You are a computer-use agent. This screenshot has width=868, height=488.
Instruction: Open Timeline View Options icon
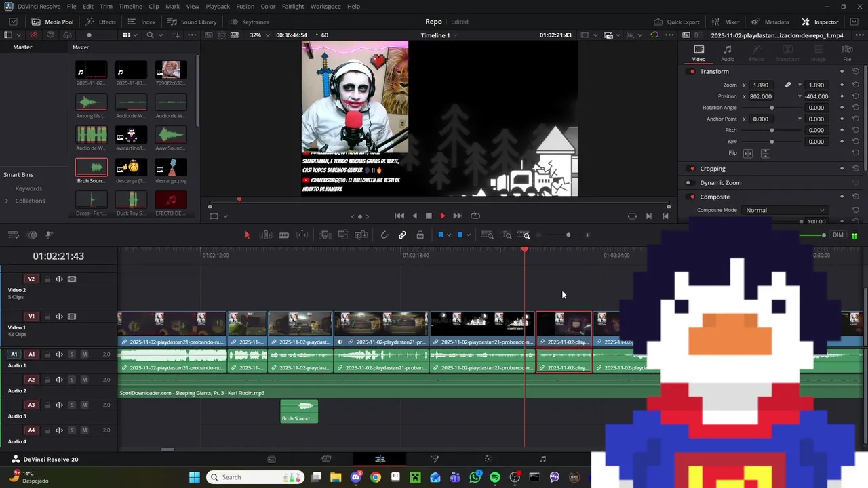(14, 235)
